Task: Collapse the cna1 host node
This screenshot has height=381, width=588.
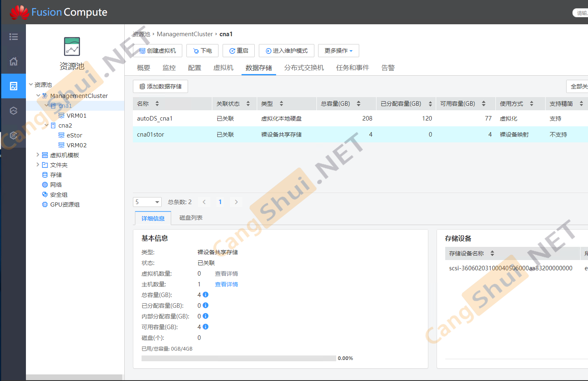Action: pyautogui.click(x=46, y=105)
